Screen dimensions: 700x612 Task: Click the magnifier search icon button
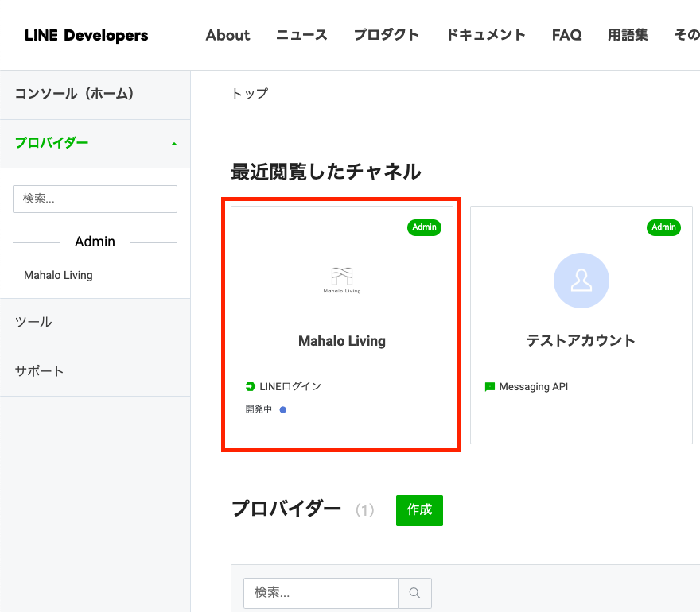414,593
